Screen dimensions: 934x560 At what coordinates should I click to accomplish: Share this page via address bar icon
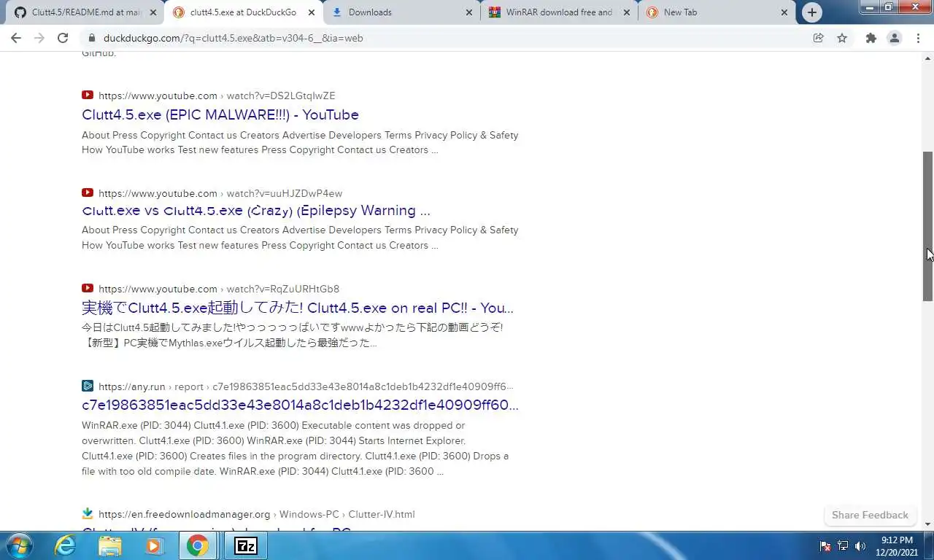tap(819, 38)
